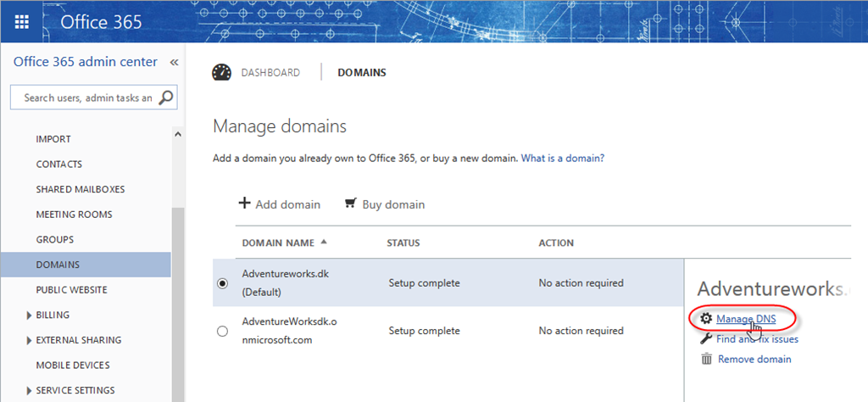The height and width of the screenshot is (402, 868).
Task: Click the AdventureWorksdk.onmicrosoft.com domain name
Action: [x=289, y=331]
